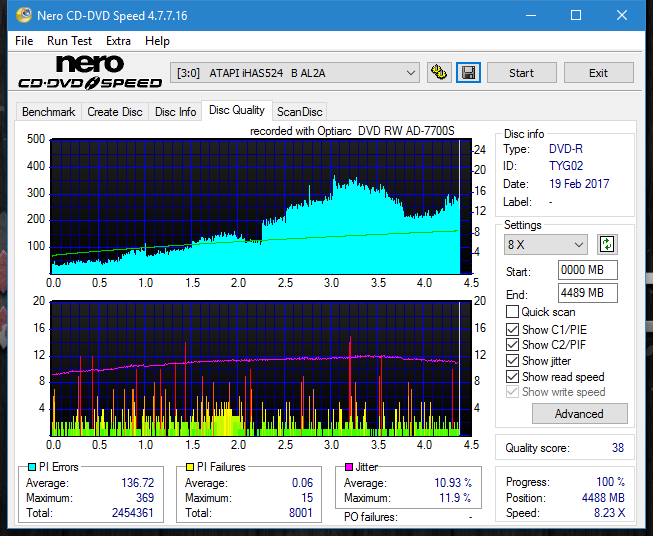Click the Jitter average 10.93 % value
The image size is (653, 536).
tap(453, 483)
